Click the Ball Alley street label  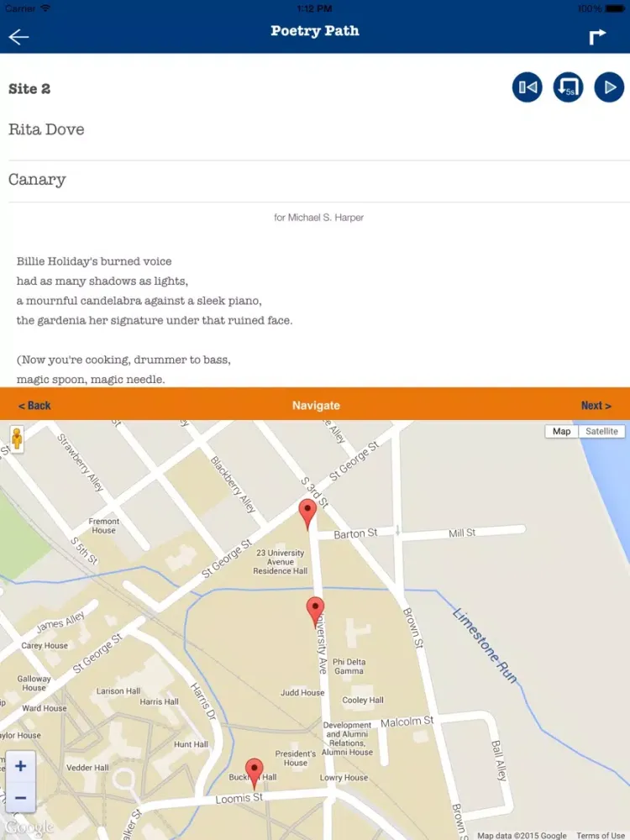click(x=498, y=761)
